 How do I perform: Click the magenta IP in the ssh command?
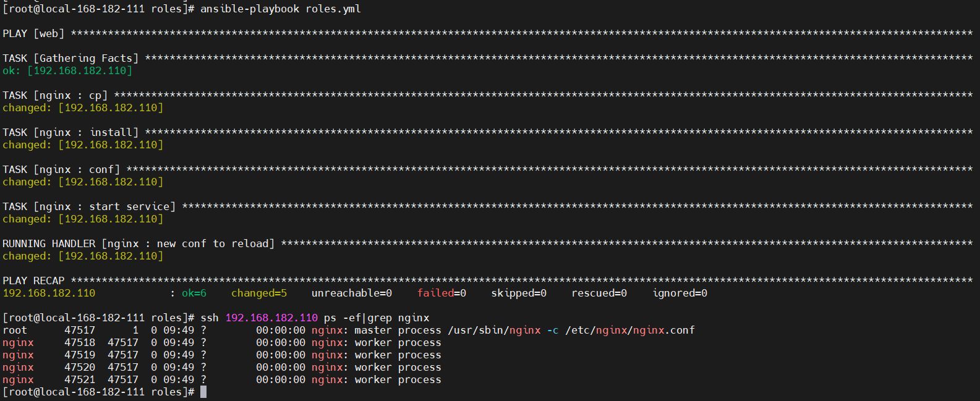click(271, 318)
